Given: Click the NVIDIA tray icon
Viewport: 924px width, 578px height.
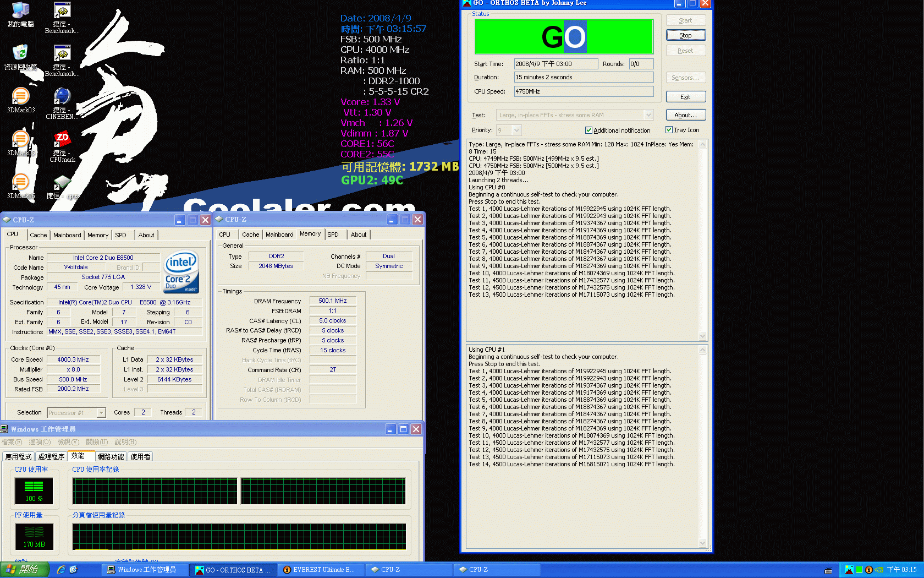Looking at the screenshot, I should coord(879,570).
